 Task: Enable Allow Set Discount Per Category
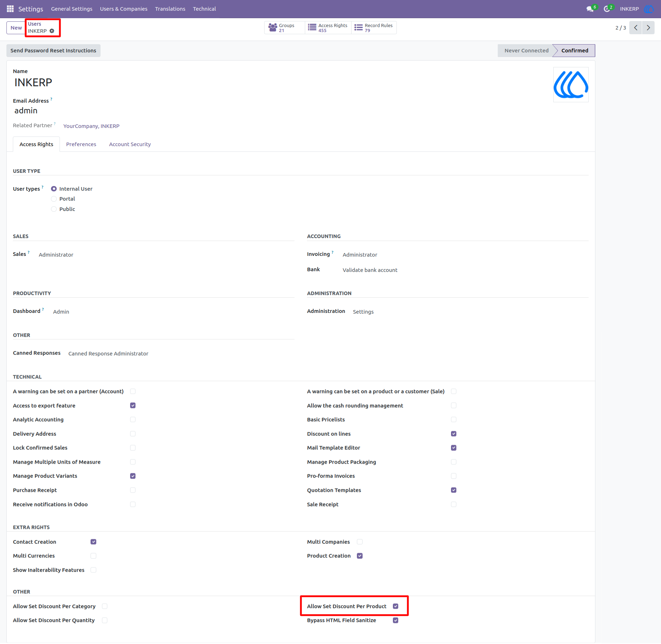click(105, 606)
